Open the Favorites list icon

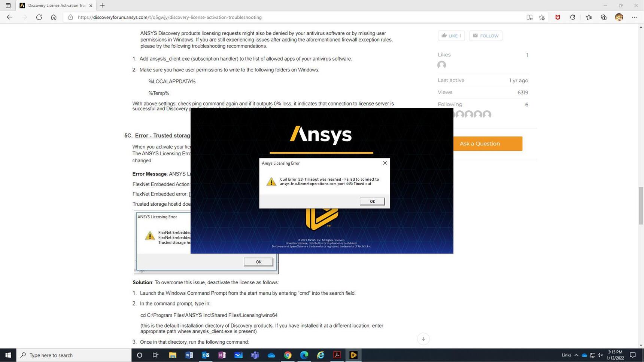point(589,17)
